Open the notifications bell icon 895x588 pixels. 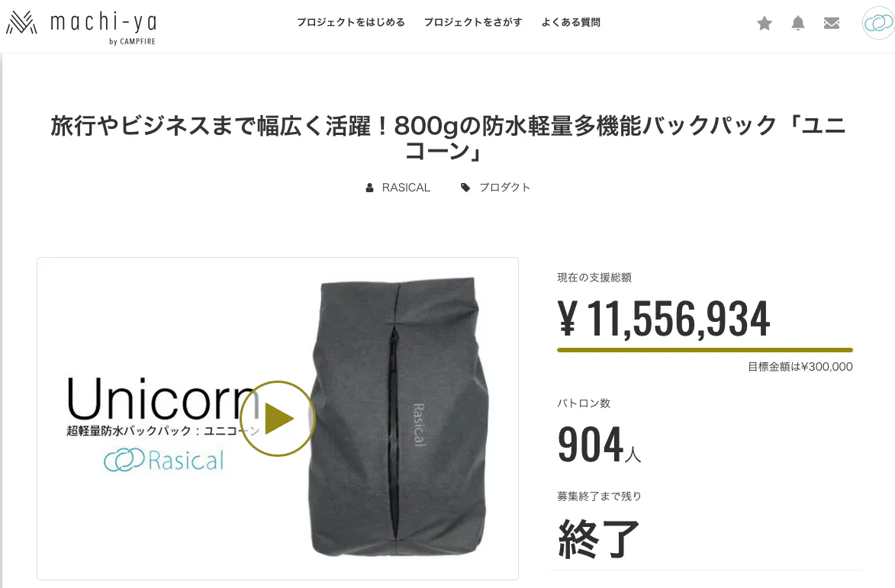798,24
